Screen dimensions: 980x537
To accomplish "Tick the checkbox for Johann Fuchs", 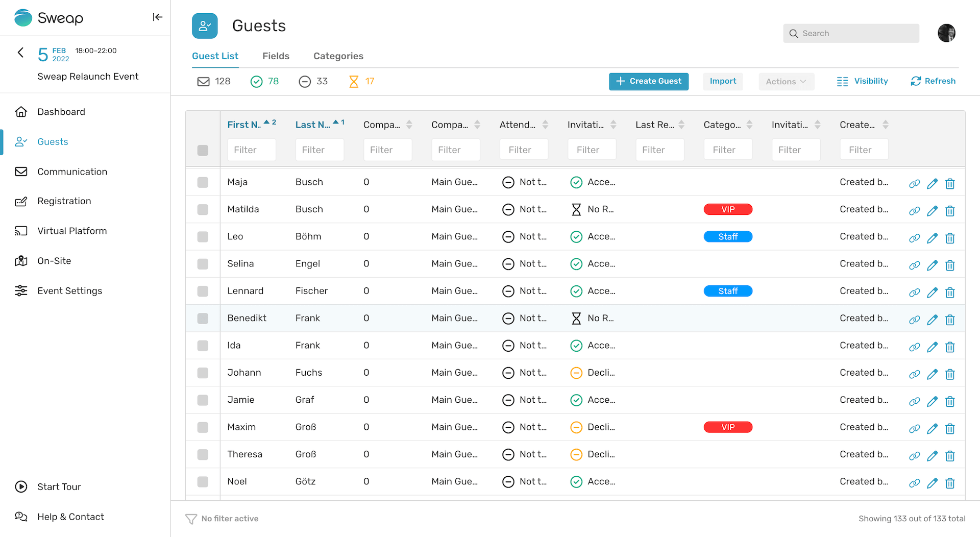I will pyautogui.click(x=203, y=373).
